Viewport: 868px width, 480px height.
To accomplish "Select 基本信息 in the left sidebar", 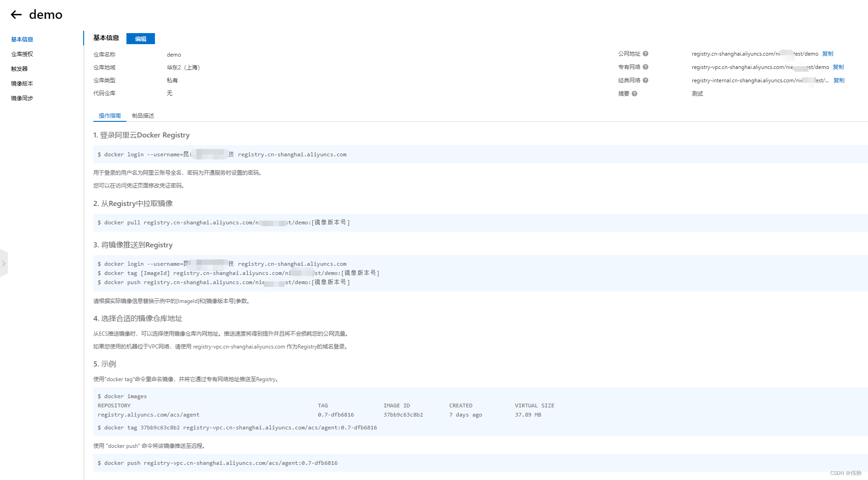I will pyautogui.click(x=22, y=39).
